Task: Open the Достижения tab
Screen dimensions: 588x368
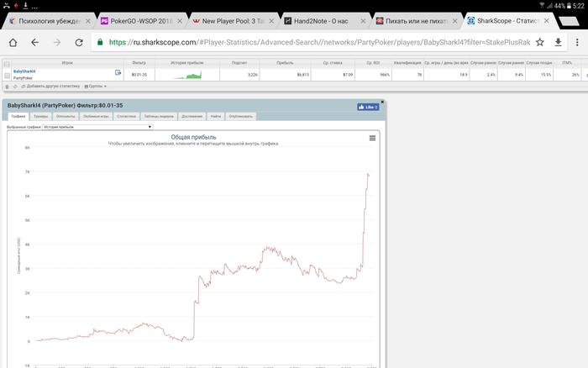Action: 192,116
